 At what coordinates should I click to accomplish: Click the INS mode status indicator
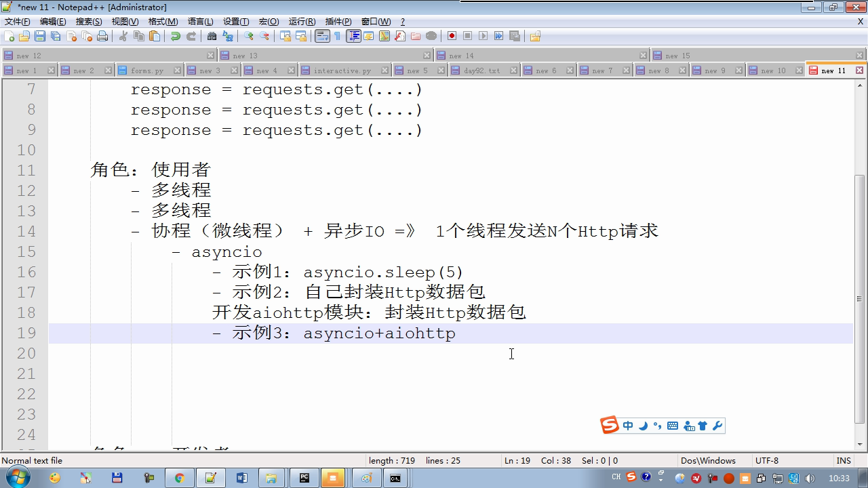844,460
